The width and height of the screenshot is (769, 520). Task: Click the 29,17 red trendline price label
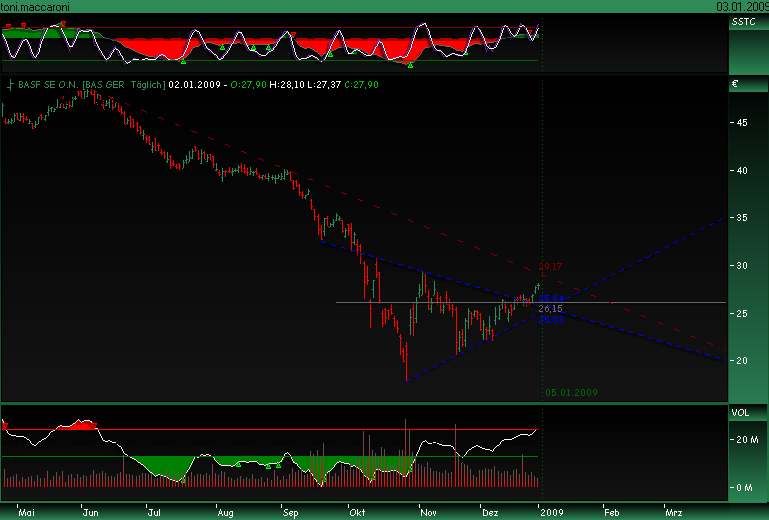[x=552, y=267]
